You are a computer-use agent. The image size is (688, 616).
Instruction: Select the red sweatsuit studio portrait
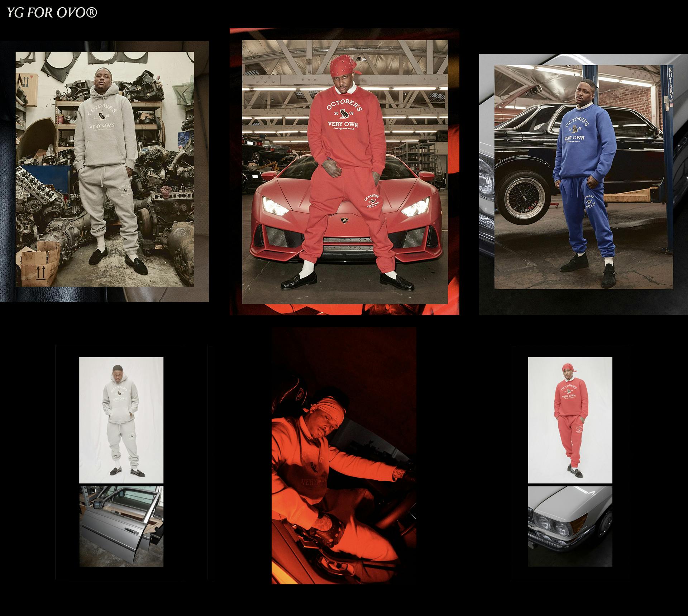(570, 420)
